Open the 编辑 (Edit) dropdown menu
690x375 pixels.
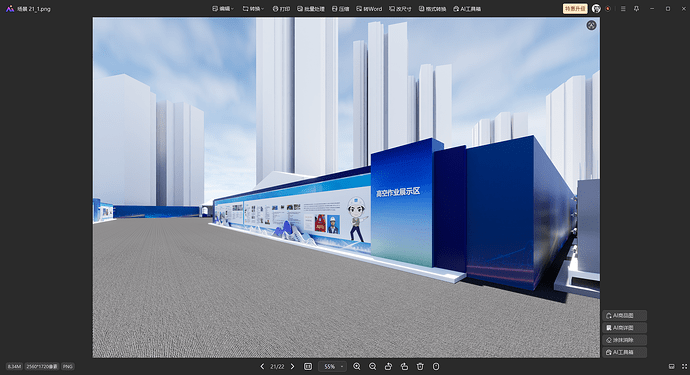[x=223, y=8]
